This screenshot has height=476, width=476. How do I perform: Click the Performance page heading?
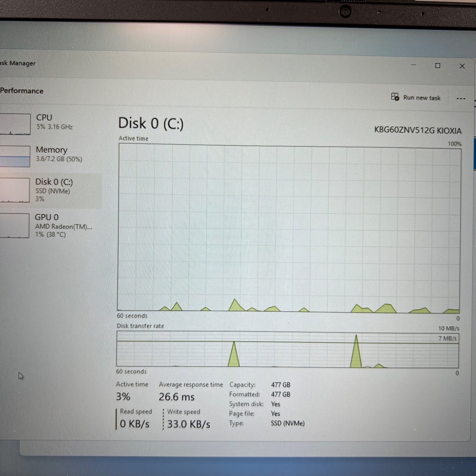tap(22, 91)
